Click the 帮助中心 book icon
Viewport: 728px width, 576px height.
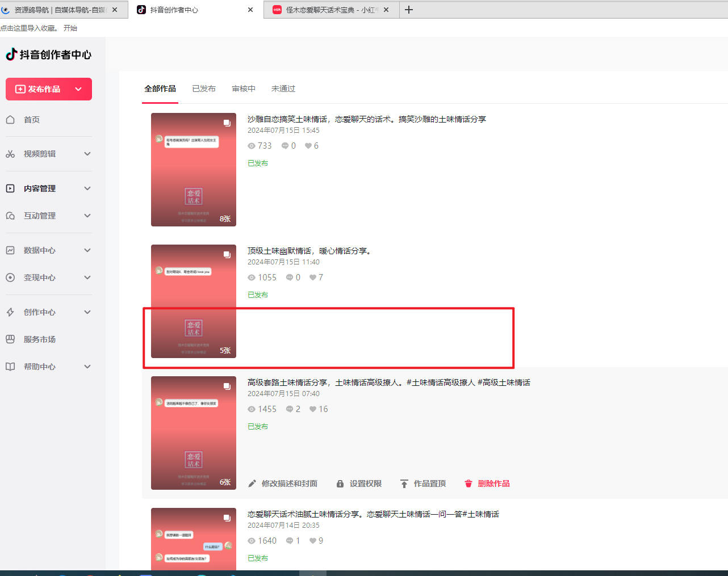pos(10,367)
